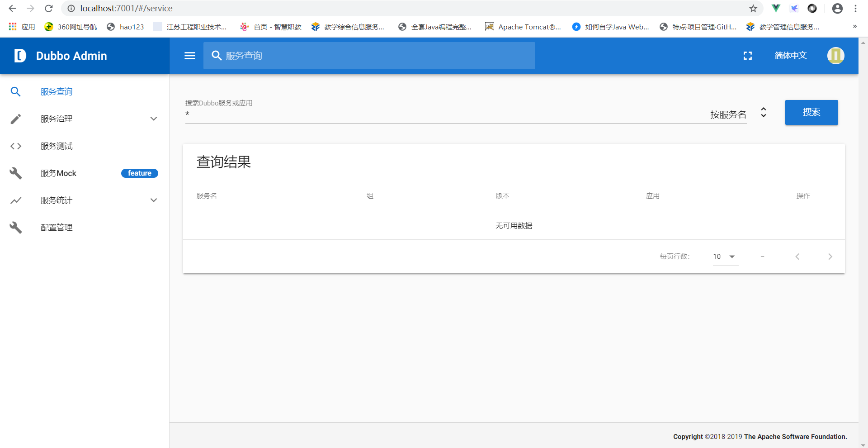Select the wrench icon beside 服务Mock
Viewport: 868px width, 448px height.
click(16, 173)
